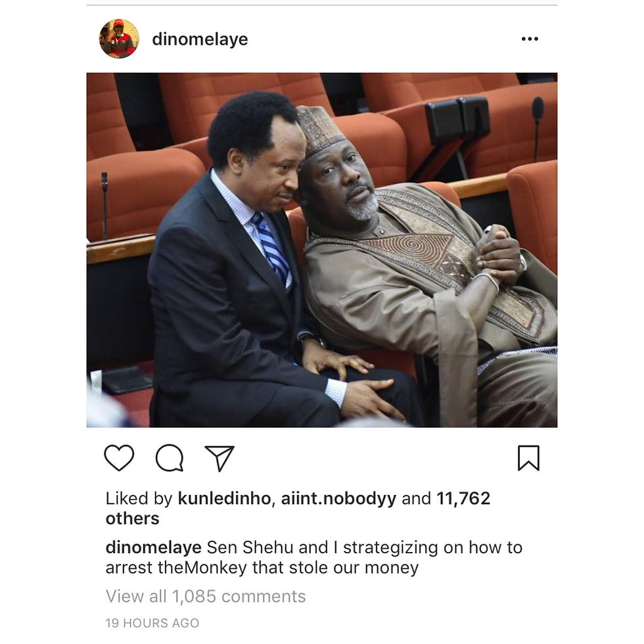The width and height of the screenshot is (644, 644).
Task: Open the three-dot more options menu
Action: click(530, 39)
